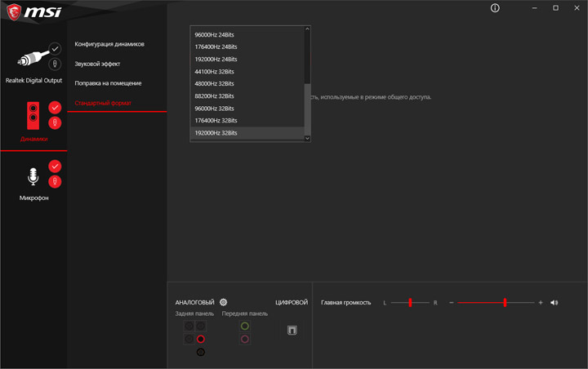This screenshot has width=588, height=369.
Task: Choose 96000Hz 24Bits from the format list
Action: pos(247,34)
